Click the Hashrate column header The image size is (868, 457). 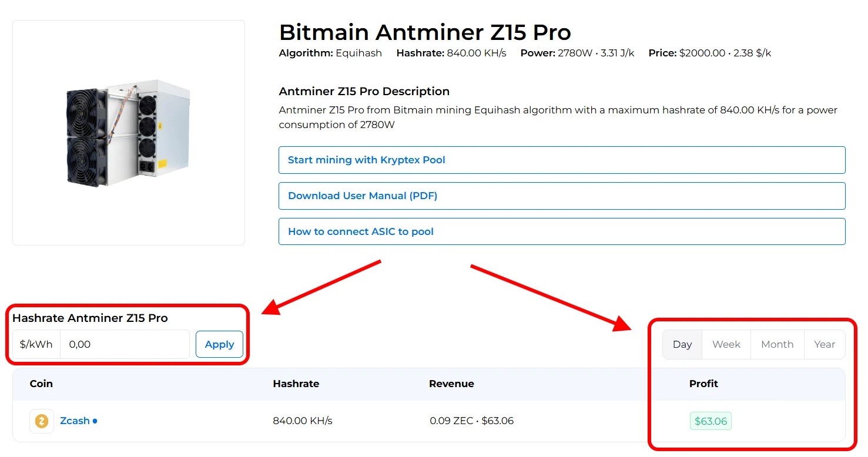pyautogui.click(x=296, y=384)
